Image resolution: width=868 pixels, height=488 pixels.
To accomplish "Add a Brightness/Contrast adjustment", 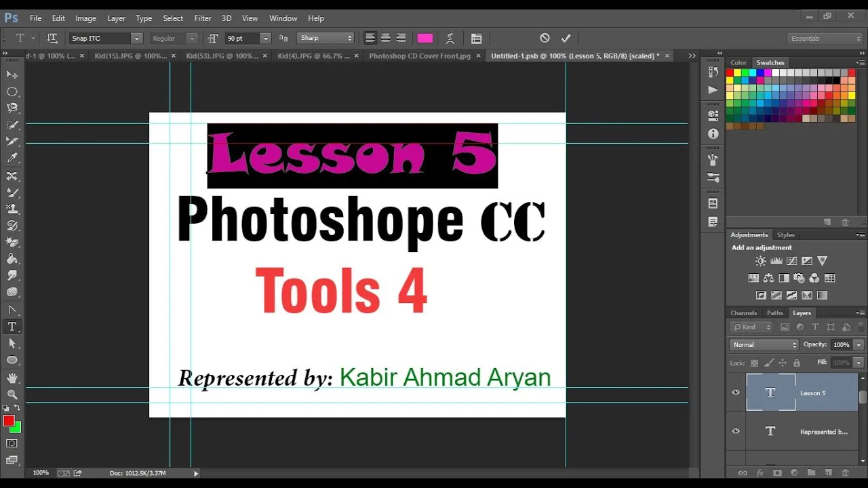I will click(761, 261).
